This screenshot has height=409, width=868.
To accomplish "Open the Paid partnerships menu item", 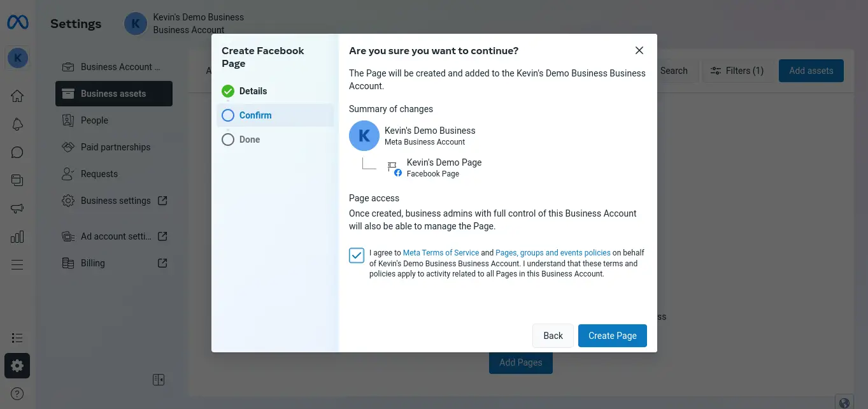I will (x=115, y=147).
